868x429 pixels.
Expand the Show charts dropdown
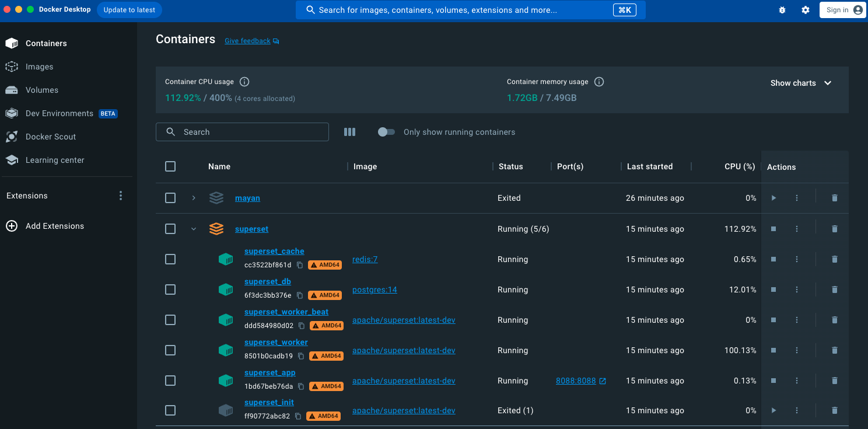point(800,83)
